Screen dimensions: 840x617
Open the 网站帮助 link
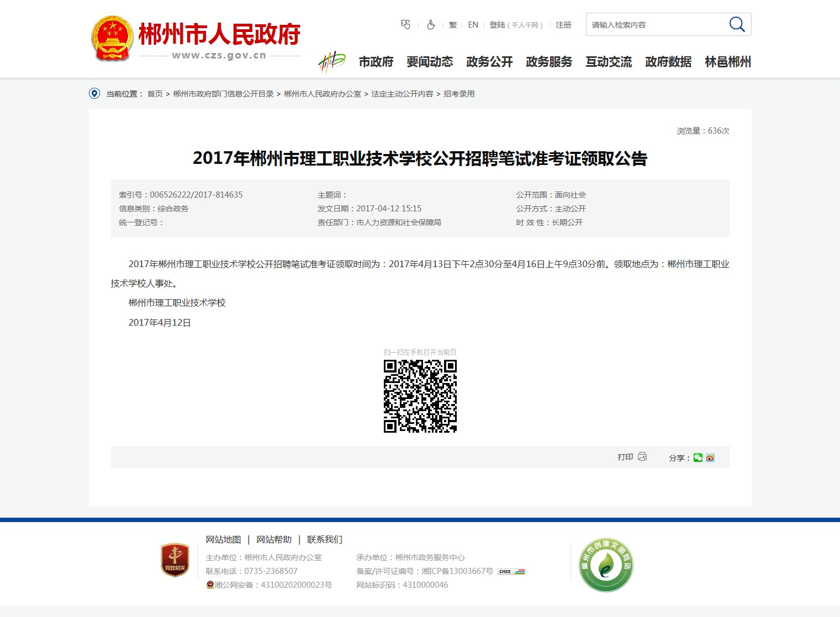[x=274, y=539]
